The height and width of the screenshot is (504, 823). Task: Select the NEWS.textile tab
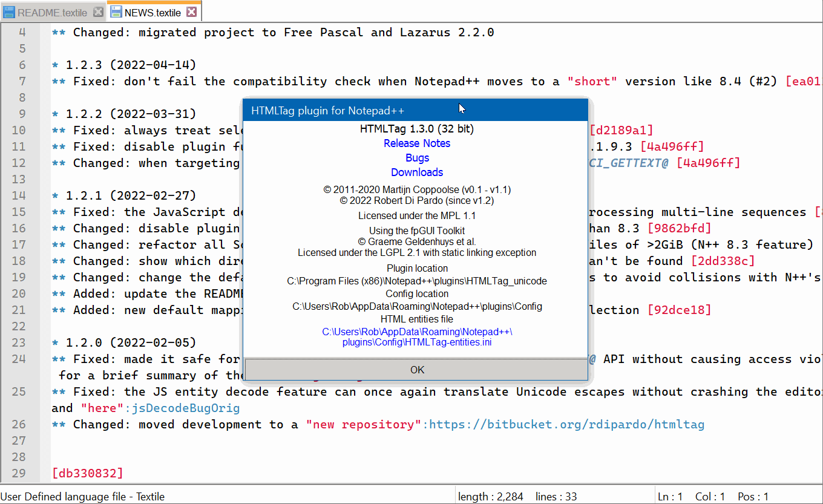point(153,12)
